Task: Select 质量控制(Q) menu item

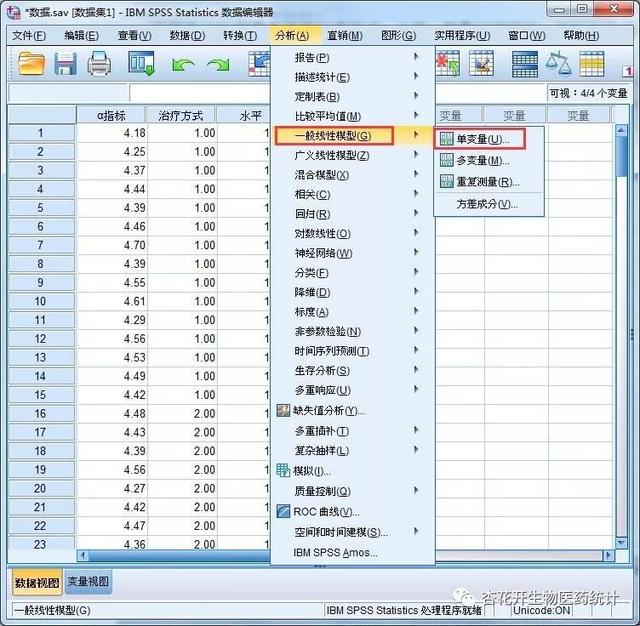Action: point(353,491)
